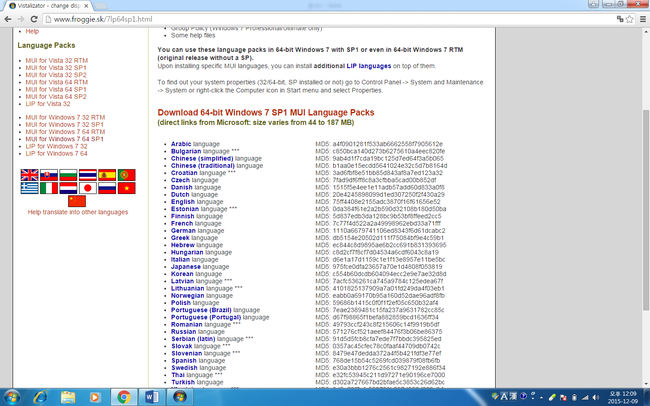Open MUI for Windows 7 32 SP1
Image resolution: width=650 pixels, height=406 pixels.
tap(65, 124)
